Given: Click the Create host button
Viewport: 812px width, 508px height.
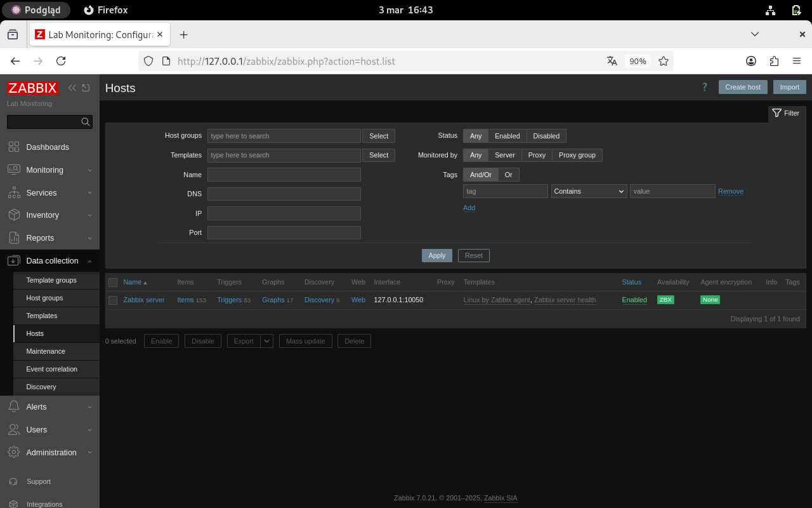Looking at the screenshot, I should (742, 87).
